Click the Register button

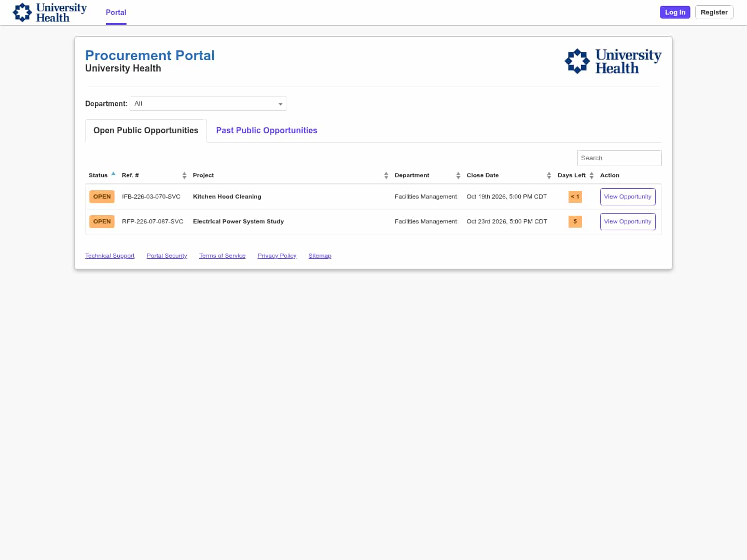pyautogui.click(x=714, y=12)
